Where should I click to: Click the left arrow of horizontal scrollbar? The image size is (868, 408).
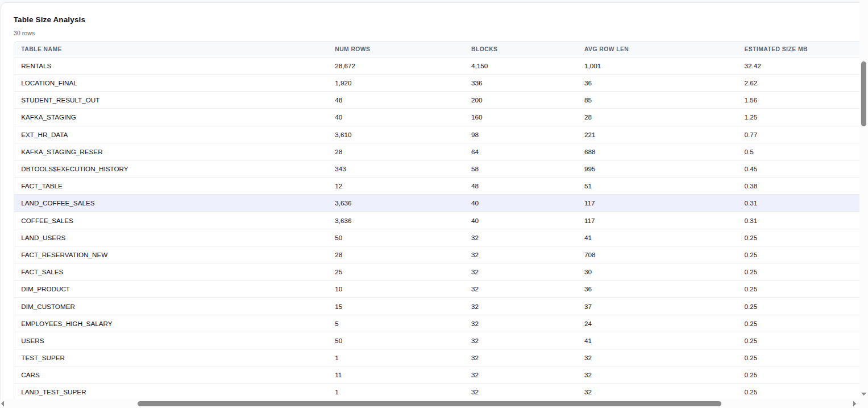tap(3, 403)
